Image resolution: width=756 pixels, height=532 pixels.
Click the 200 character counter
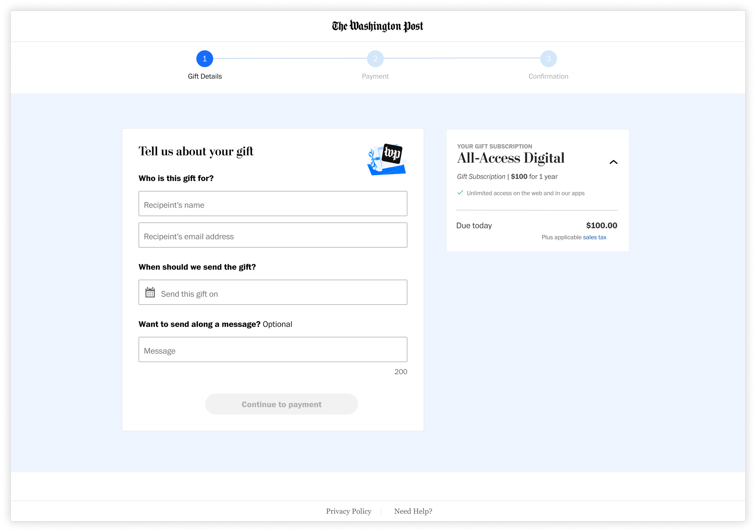401,372
